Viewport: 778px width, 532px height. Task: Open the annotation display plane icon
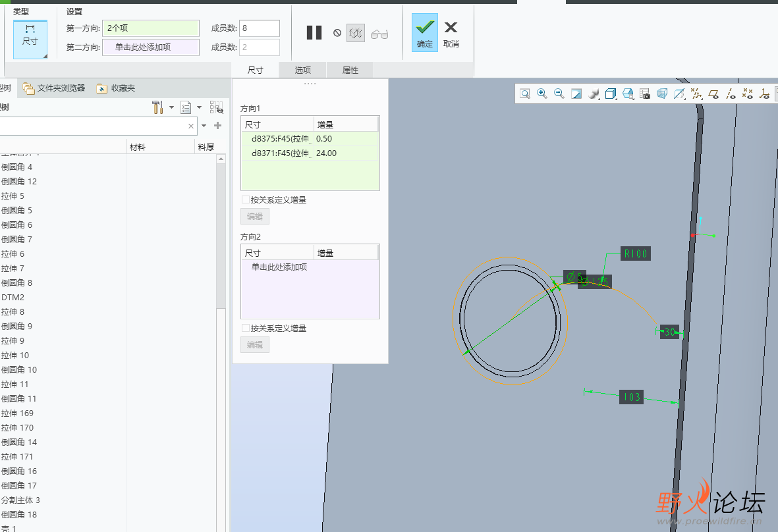tap(679, 93)
